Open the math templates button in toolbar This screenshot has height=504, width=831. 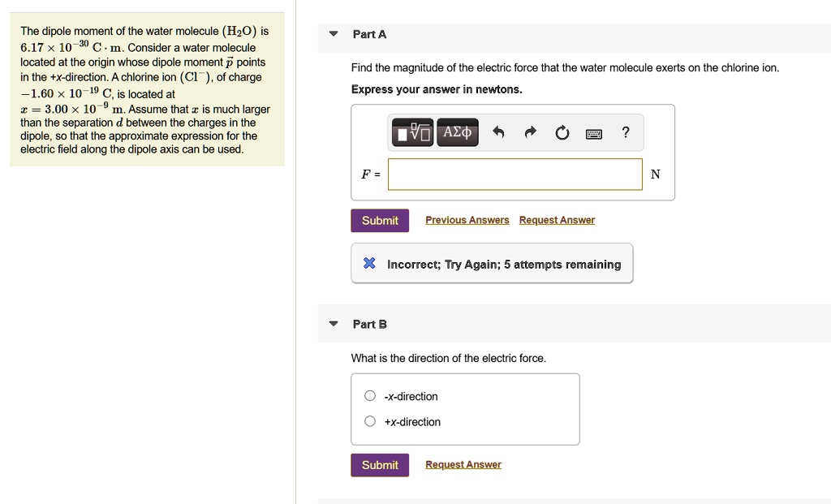[x=412, y=132]
